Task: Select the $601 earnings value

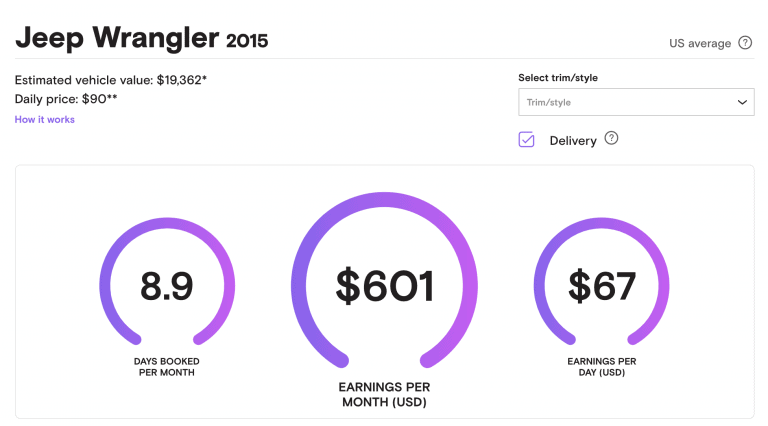Action: tap(385, 287)
